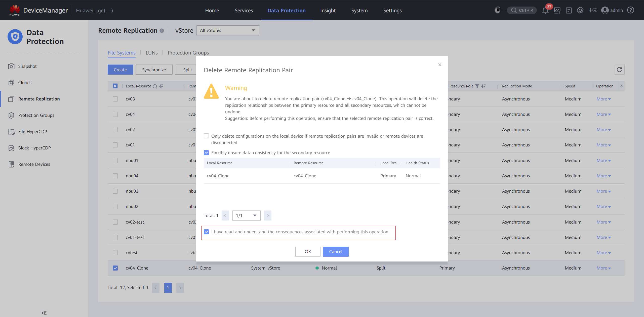
Task: Open the settings gear icon in header
Action: pyautogui.click(x=580, y=10)
